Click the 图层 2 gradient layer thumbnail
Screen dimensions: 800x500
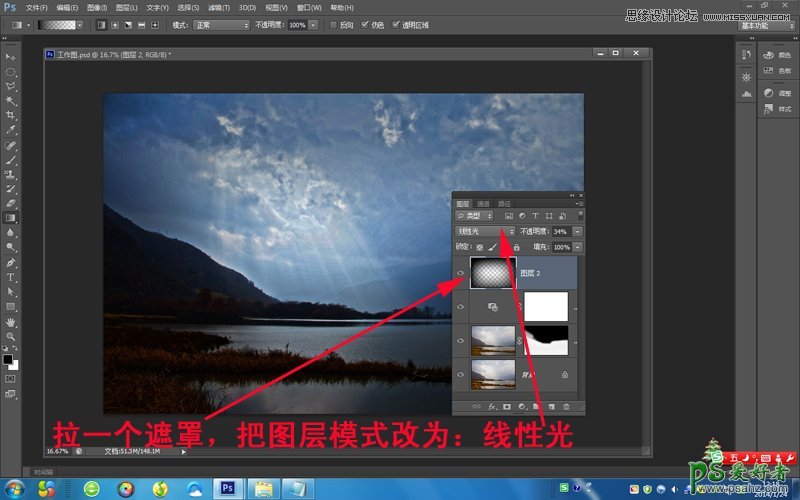(492, 272)
